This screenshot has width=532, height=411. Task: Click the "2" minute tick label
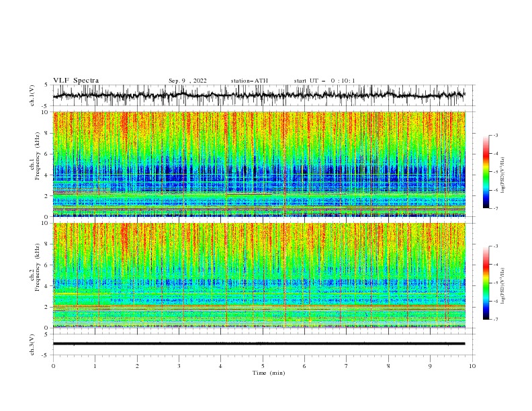(x=137, y=366)
